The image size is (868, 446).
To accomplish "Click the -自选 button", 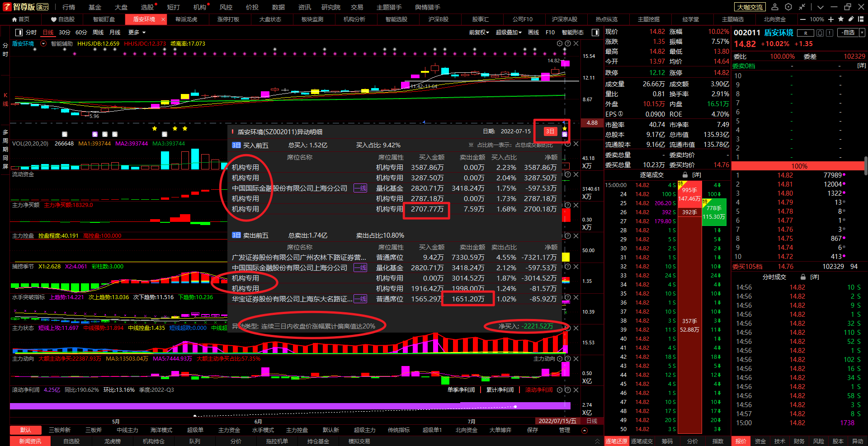I will pos(848,33).
